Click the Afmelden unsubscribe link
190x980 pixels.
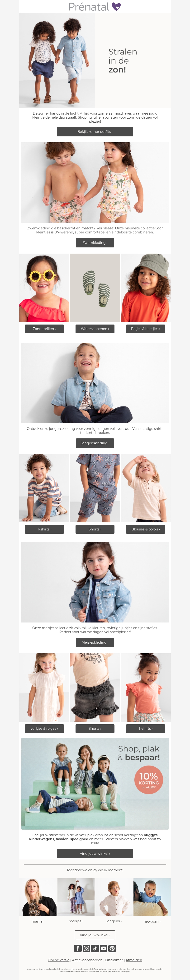point(134,960)
